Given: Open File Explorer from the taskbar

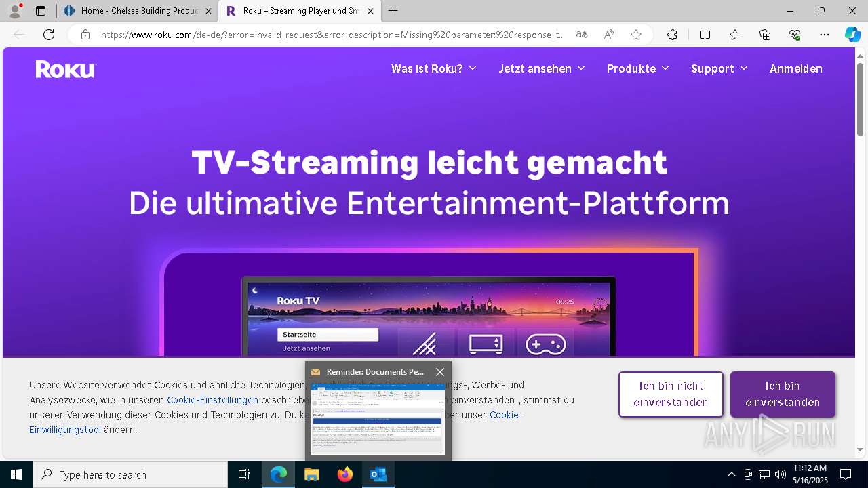Looking at the screenshot, I should point(311,474).
